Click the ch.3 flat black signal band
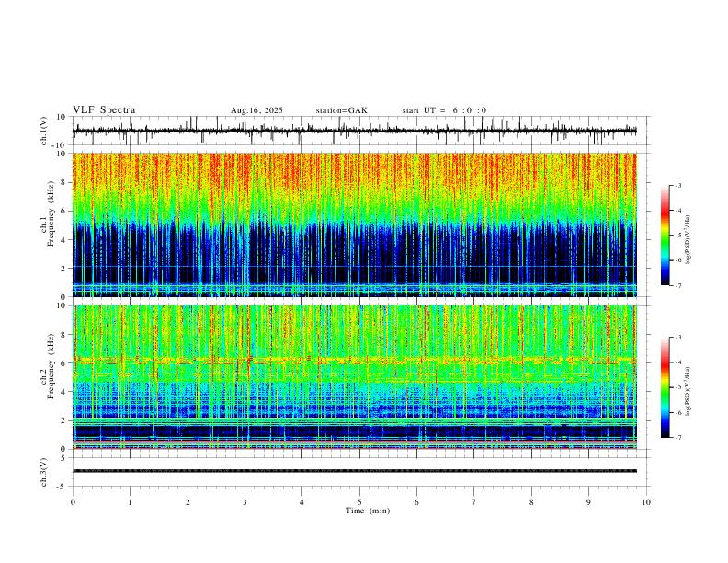This screenshot has height=563, width=728. (x=354, y=471)
